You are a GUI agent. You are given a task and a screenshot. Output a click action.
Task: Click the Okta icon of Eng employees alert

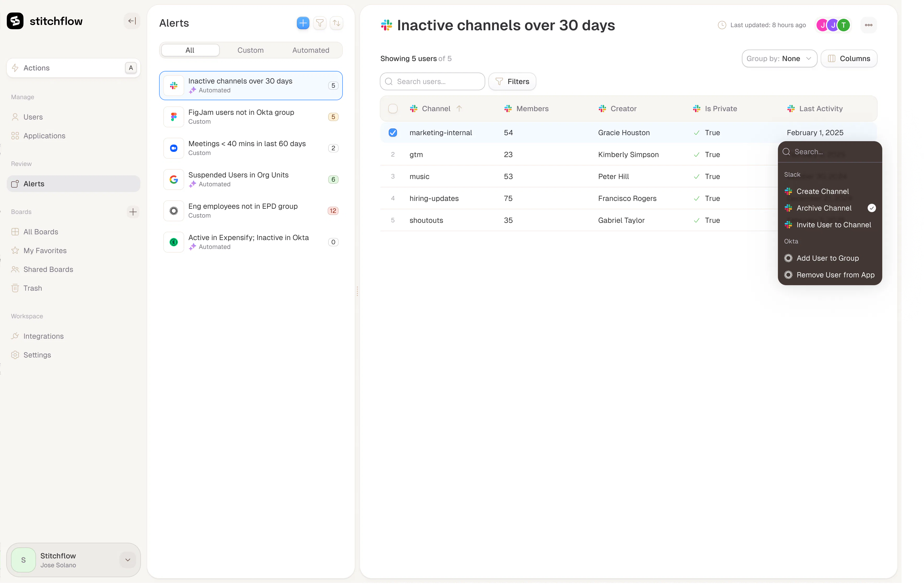(x=174, y=211)
